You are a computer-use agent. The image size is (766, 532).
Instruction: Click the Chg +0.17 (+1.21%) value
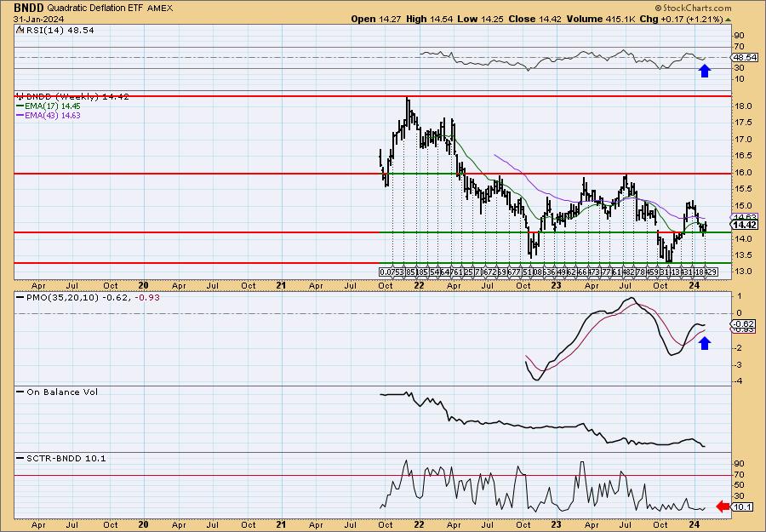681,19
